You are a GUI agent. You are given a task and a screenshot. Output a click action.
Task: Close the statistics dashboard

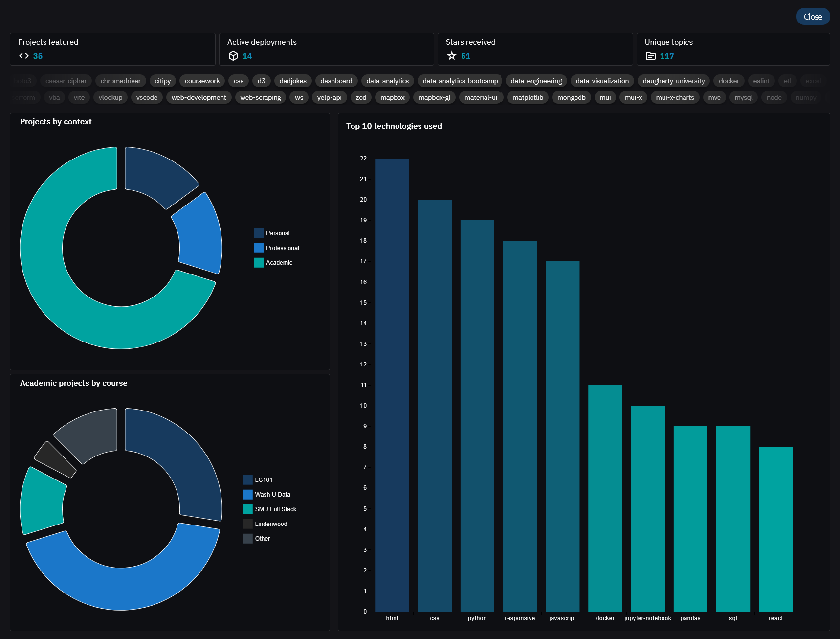pos(813,17)
